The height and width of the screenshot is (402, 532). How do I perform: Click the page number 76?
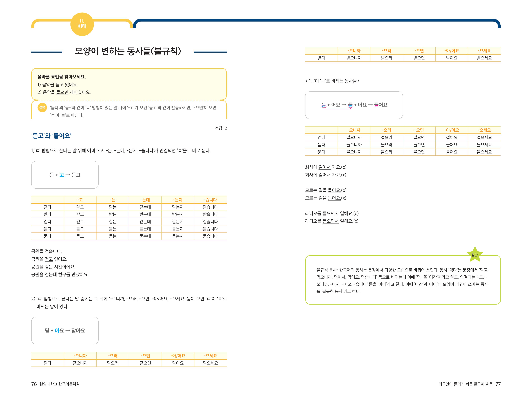point(34,384)
